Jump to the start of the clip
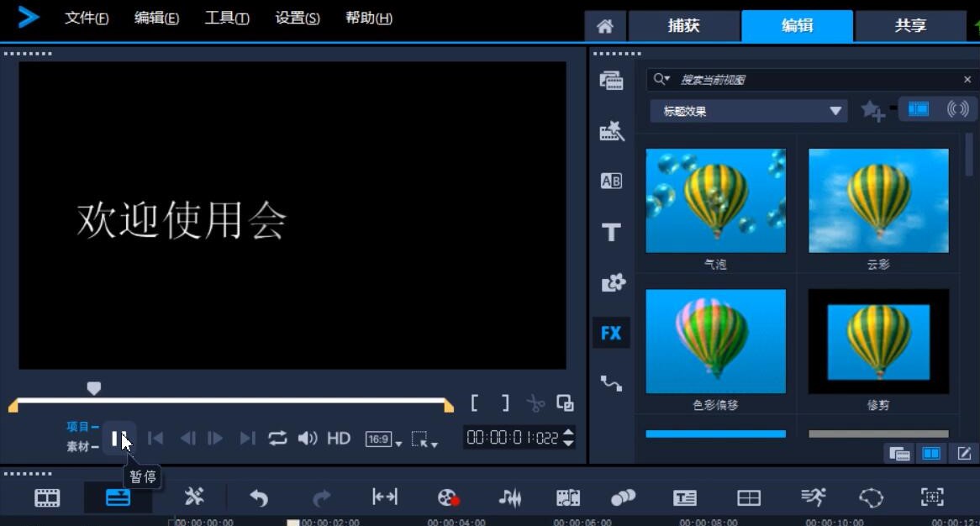 (x=155, y=439)
